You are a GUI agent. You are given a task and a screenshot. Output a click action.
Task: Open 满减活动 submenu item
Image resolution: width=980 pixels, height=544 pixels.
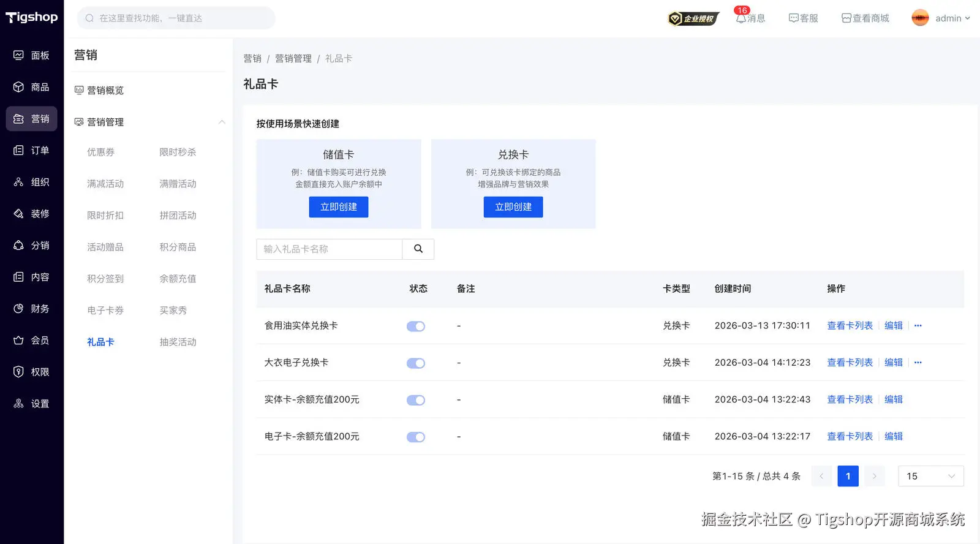click(x=105, y=184)
